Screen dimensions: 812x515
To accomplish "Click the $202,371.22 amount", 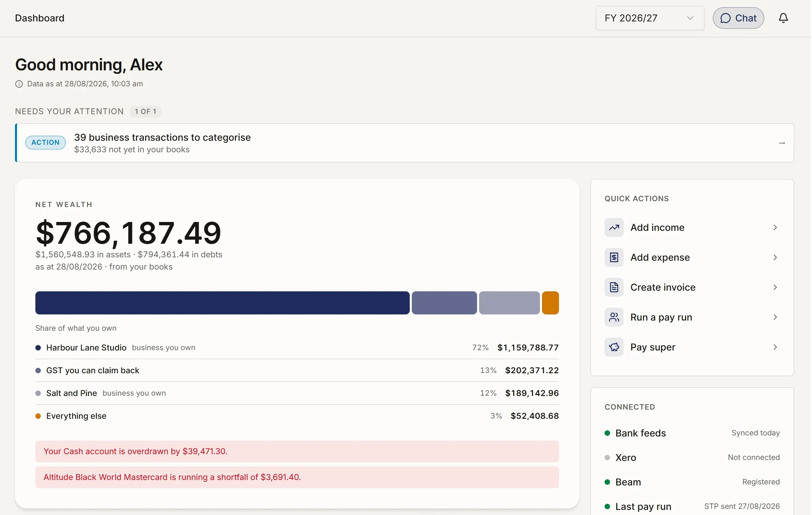I will [x=532, y=371].
